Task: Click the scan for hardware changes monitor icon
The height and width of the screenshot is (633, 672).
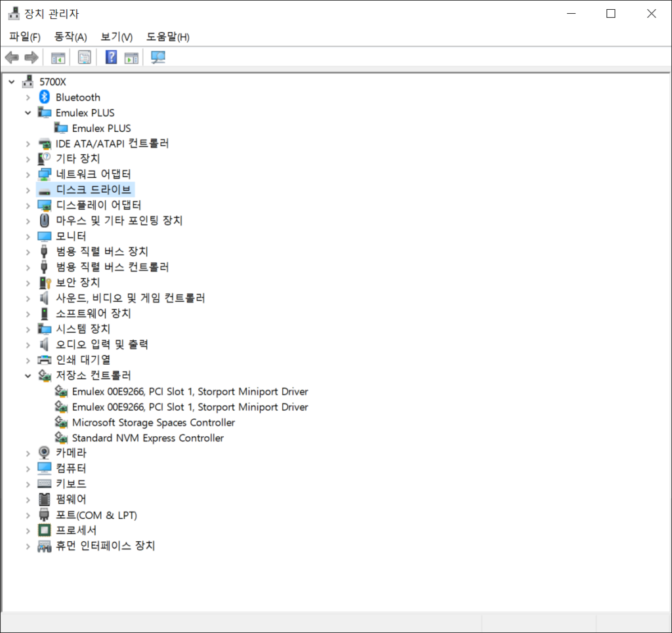Action: click(158, 58)
